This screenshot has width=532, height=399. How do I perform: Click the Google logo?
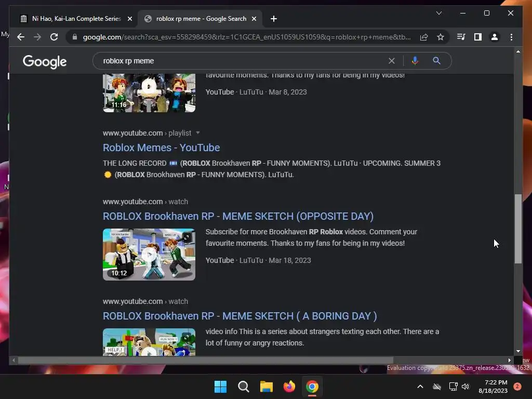(x=45, y=61)
